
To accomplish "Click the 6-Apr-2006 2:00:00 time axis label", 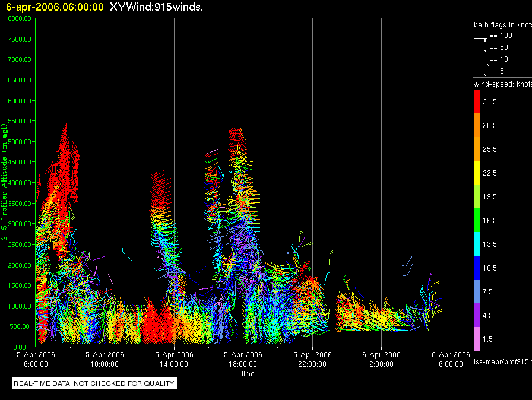I will tap(381, 358).
